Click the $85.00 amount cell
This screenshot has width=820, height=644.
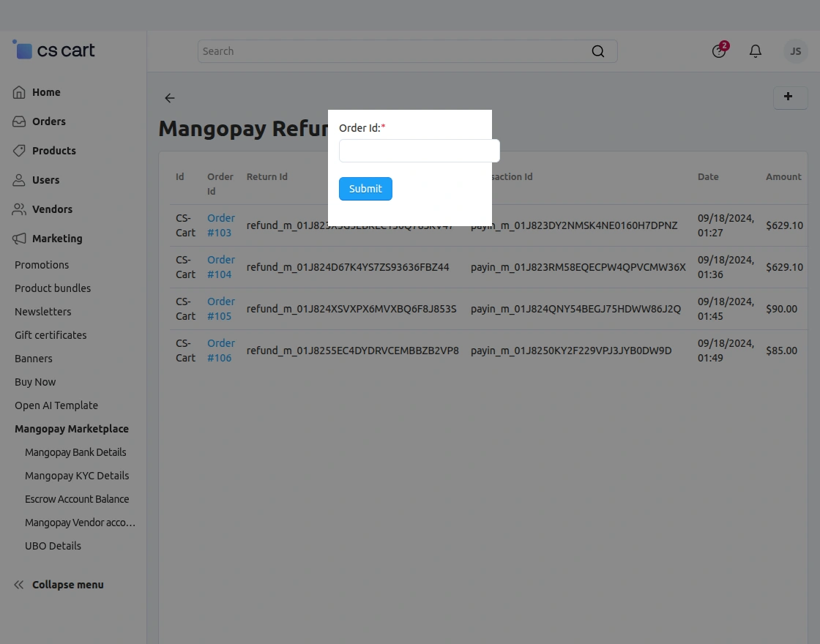(781, 351)
